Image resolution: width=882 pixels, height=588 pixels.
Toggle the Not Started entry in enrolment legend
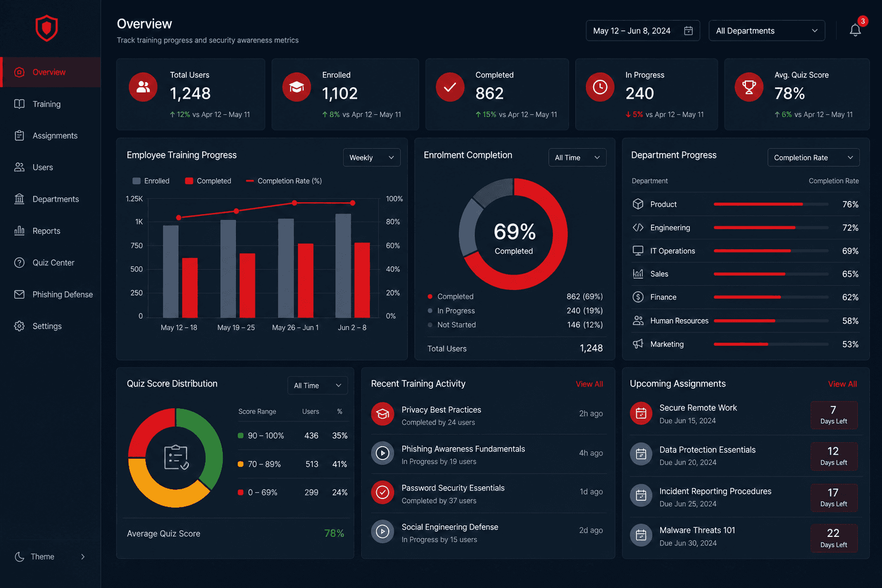tap(452, 324)
